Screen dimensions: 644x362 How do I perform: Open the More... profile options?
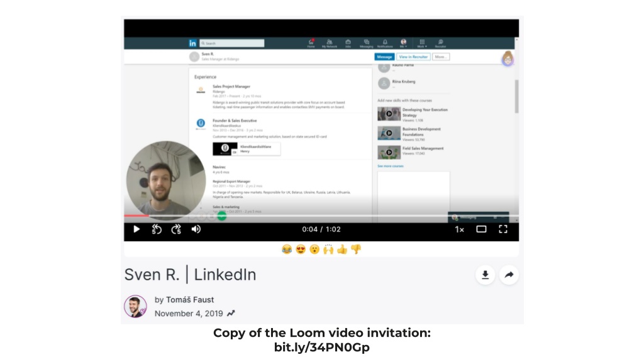tap(441, 57)
